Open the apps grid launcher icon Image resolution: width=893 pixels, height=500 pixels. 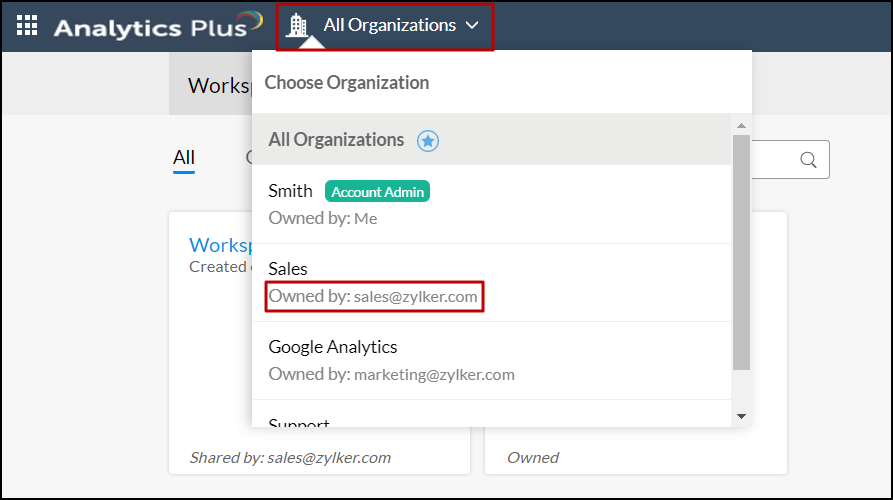pyautogui.click(x=27, y=26)
